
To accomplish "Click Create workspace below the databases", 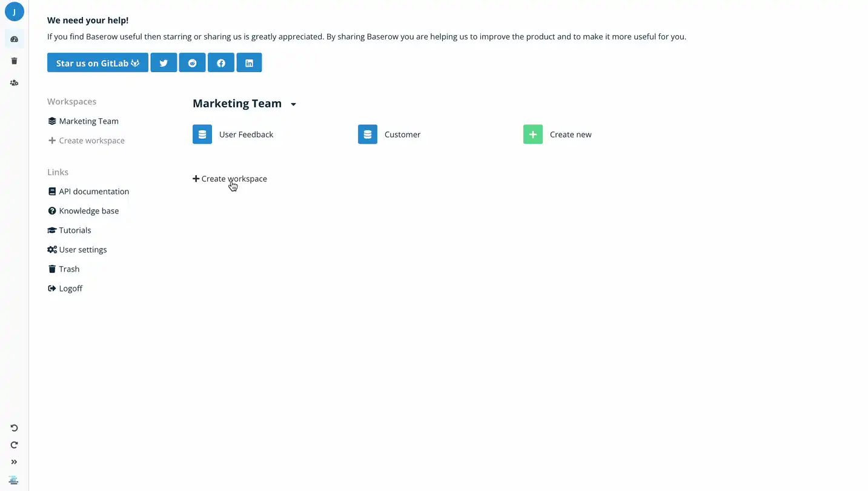I will (230, 178).
